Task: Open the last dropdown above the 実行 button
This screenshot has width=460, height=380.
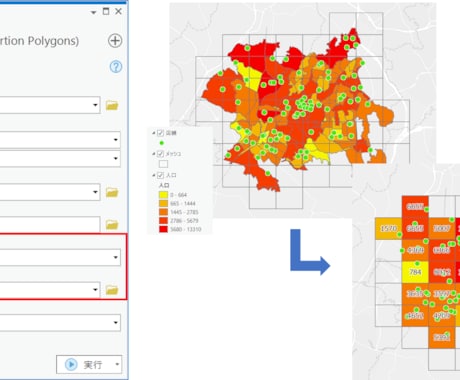Action: (x=116, y=322)
